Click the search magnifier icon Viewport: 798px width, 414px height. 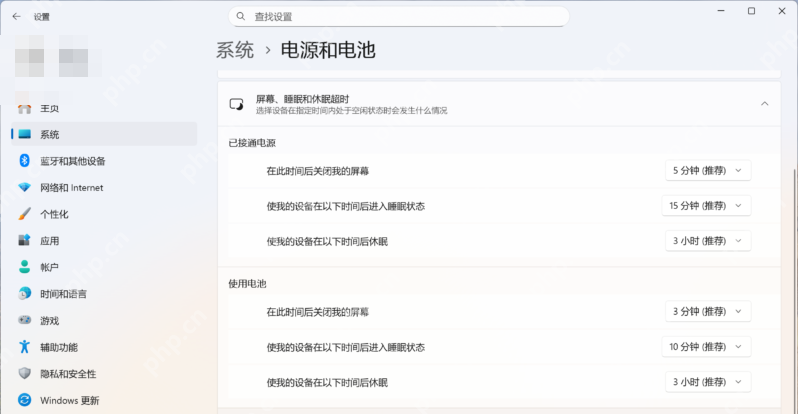point(241,16)
